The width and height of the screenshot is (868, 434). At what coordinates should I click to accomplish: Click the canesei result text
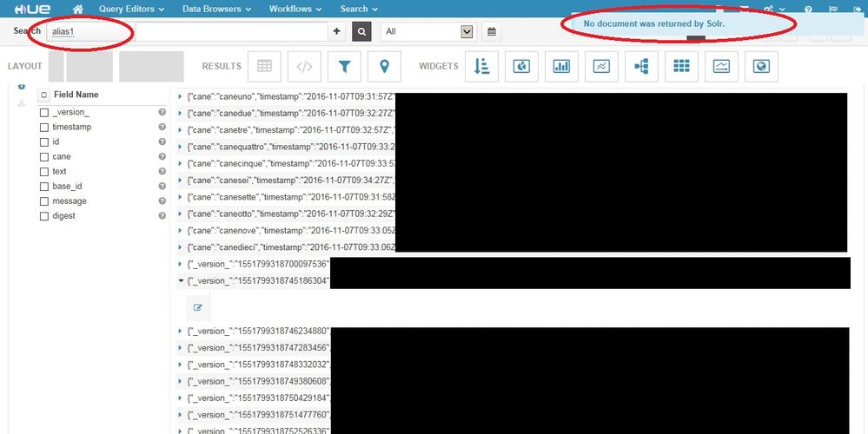(291, 181)
